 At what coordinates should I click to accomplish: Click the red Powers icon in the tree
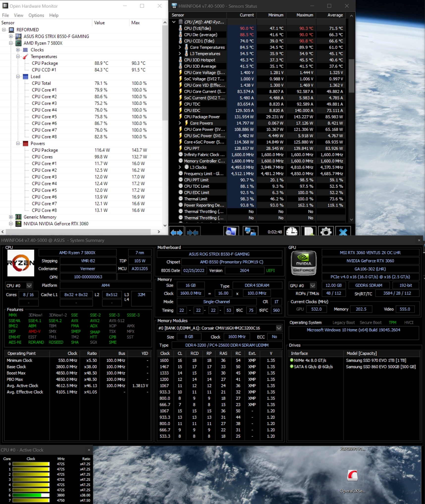[25, 144]
